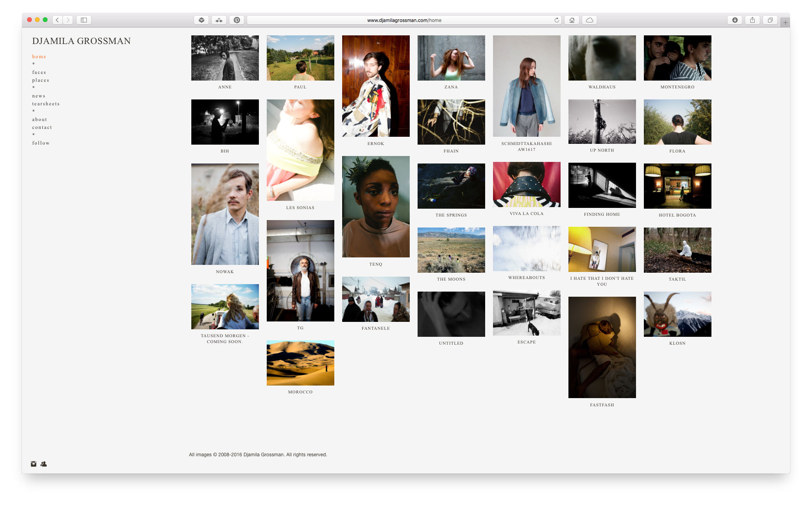Open the Facebook people icon at bottom left
812x505 pixels.
(44, 464)
